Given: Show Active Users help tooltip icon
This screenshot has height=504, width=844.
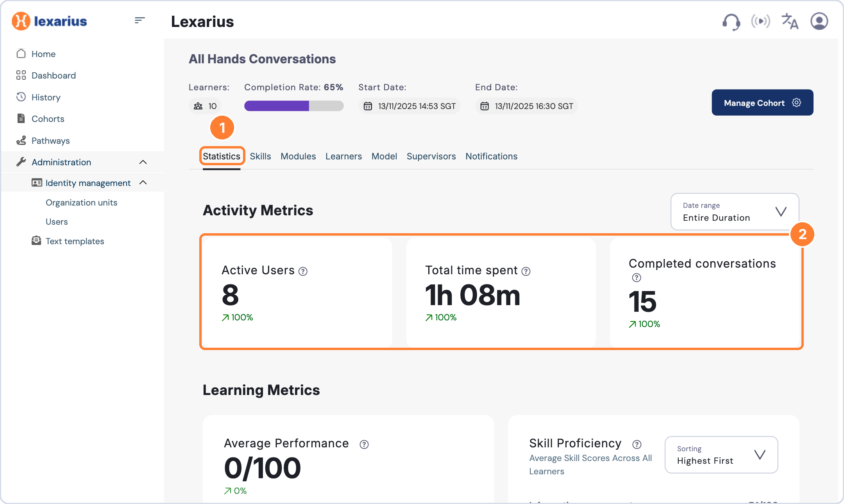Looking at the screenshot, I should coord(303,271).
